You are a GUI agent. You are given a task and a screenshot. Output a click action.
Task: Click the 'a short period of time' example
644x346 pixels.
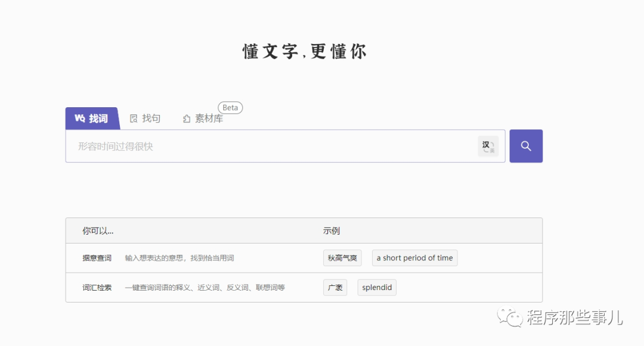414,257
